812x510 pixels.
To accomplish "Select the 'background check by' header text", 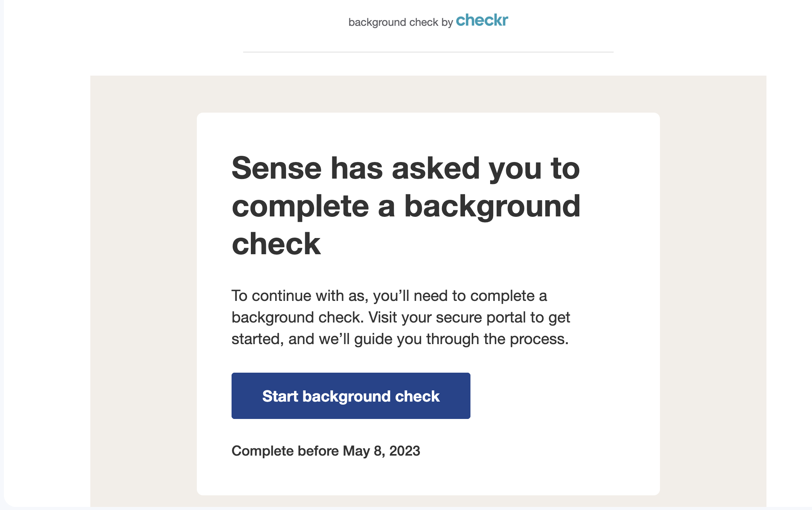I will [x=401, y=22].
